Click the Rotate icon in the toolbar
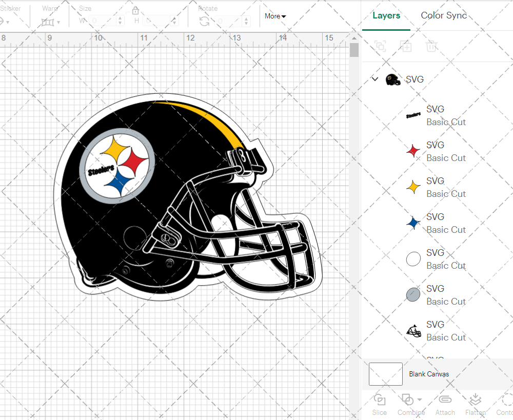This screenshot has width=513, height=420. pyautogui.click(x=204, y=21)
